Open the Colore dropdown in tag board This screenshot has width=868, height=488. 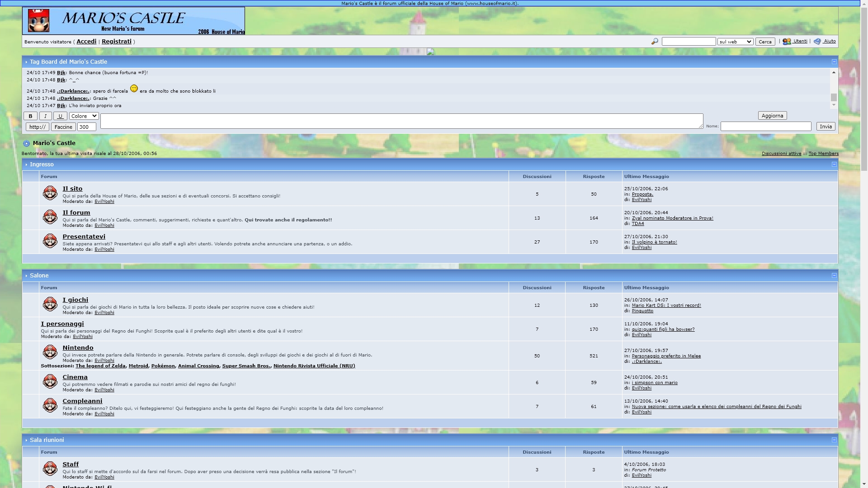click(x=84, y=116)
